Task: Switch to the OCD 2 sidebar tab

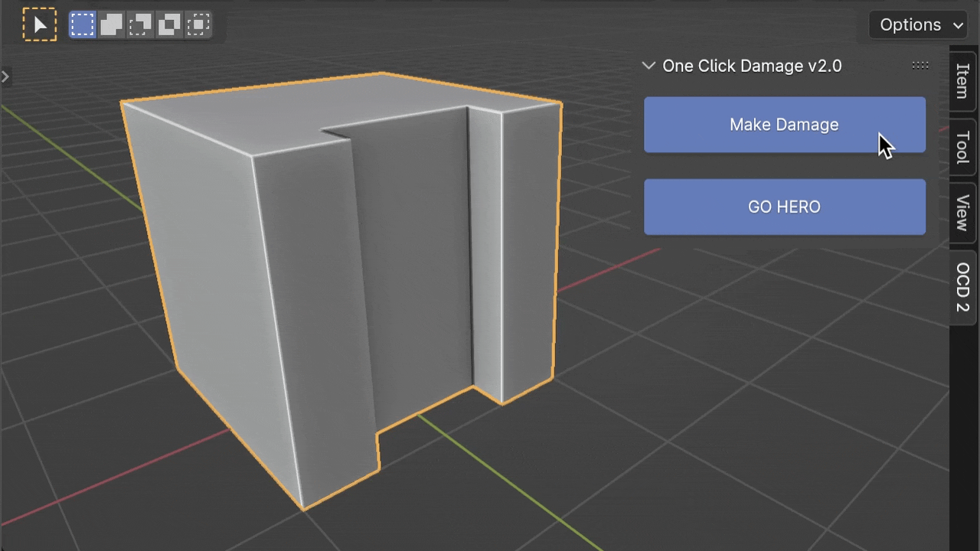Action: point(962,287)
